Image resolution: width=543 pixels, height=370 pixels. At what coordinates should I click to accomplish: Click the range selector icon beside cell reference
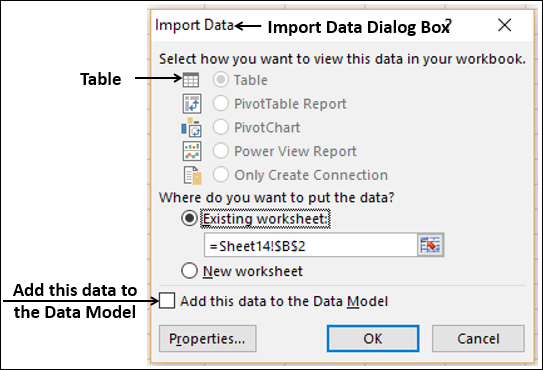[x=430, y=245]
